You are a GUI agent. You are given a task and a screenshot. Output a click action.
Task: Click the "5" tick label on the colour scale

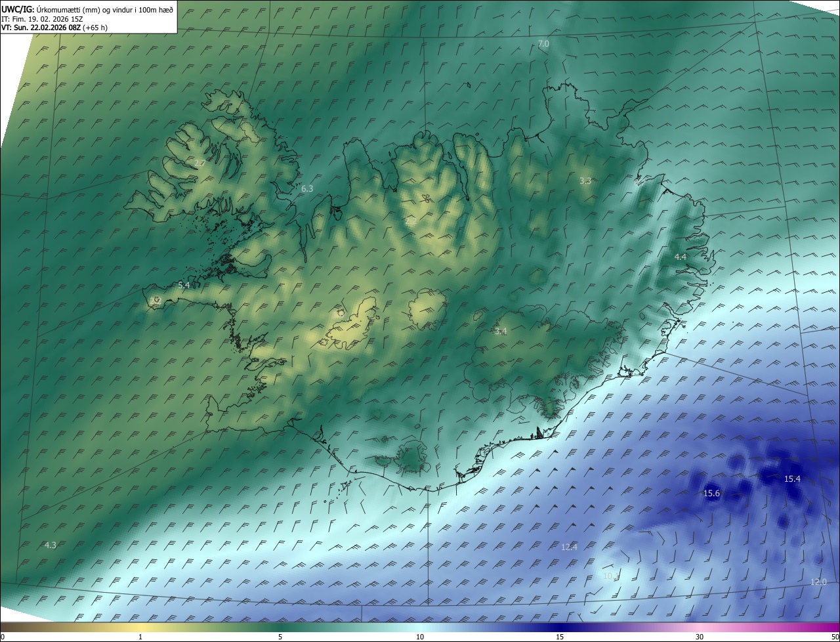point(280,637)
